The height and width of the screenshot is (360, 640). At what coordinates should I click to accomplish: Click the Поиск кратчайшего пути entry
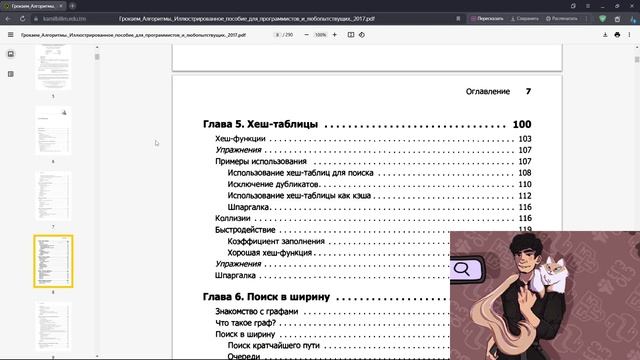[273, 346]
